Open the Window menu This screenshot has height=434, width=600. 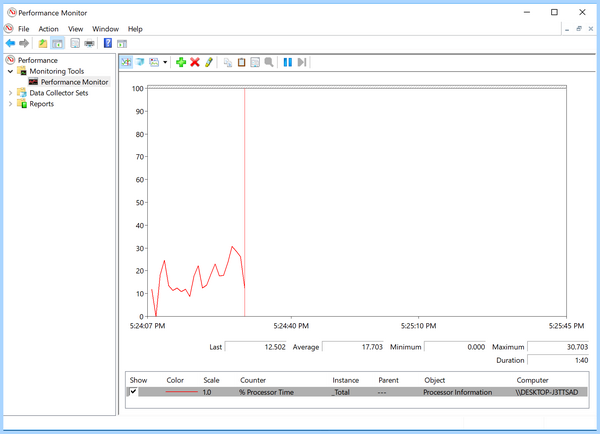(x=105, y=29)
